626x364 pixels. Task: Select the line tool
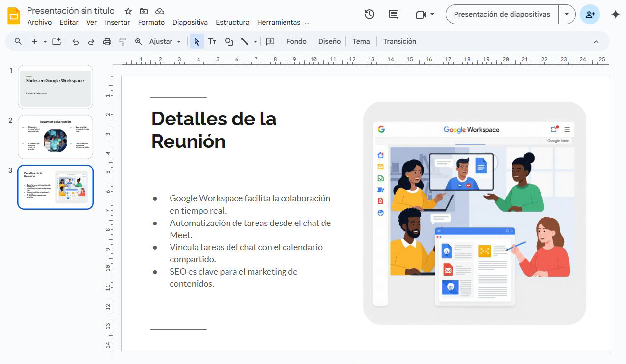[x=244, y=42]
